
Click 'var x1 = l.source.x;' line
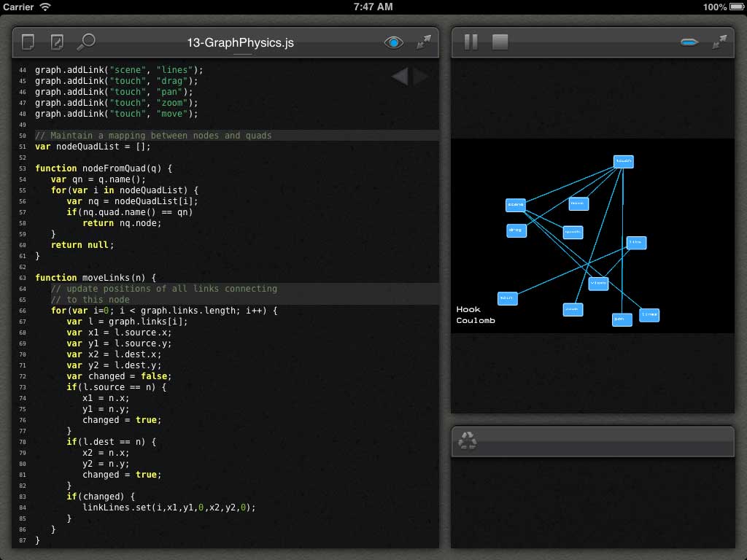[x=119, y=332]
